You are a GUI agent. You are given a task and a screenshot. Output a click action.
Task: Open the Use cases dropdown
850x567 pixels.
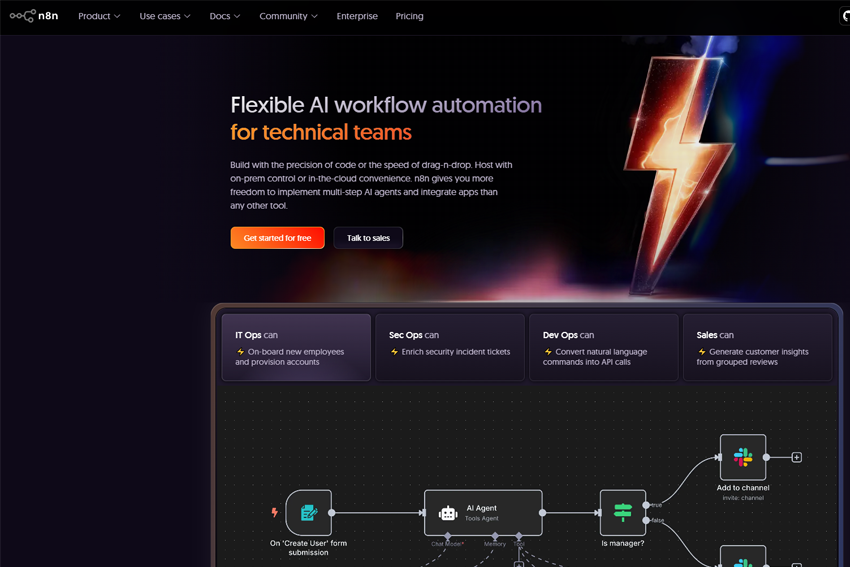click(165, 16)
